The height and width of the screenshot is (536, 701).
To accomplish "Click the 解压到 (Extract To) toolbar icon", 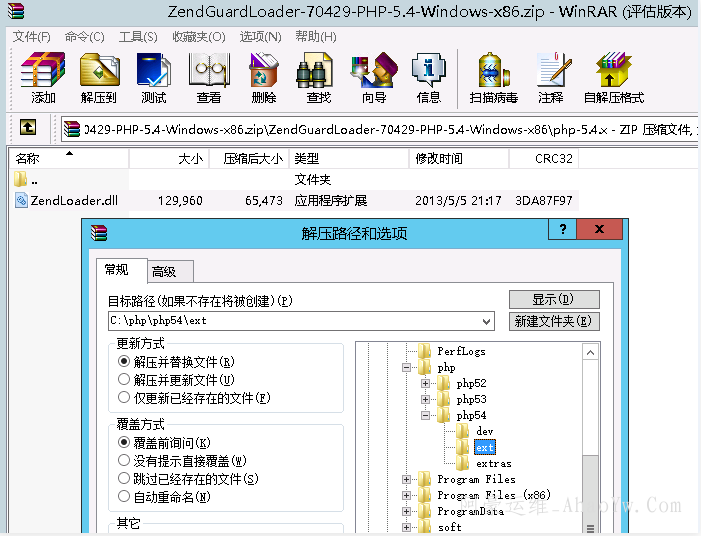I will coord(99,78).
